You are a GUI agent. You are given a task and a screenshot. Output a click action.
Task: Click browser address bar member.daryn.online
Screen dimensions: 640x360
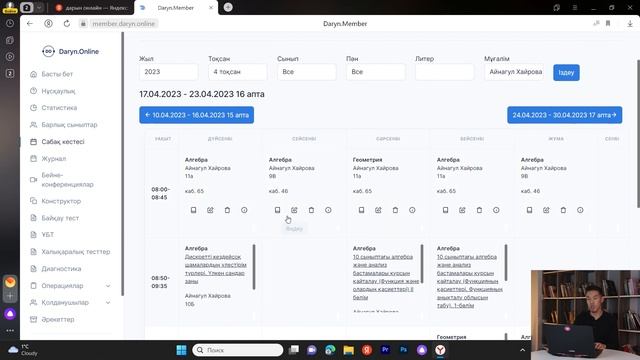click(x=123, y=24)
